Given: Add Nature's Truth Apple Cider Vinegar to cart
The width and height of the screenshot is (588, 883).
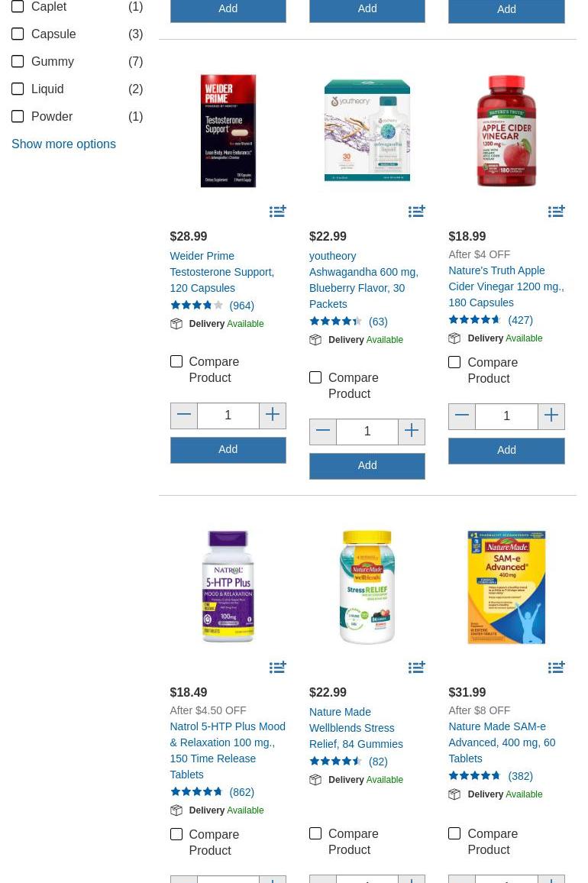Looking at the screenshot, I should click(506, 451).
